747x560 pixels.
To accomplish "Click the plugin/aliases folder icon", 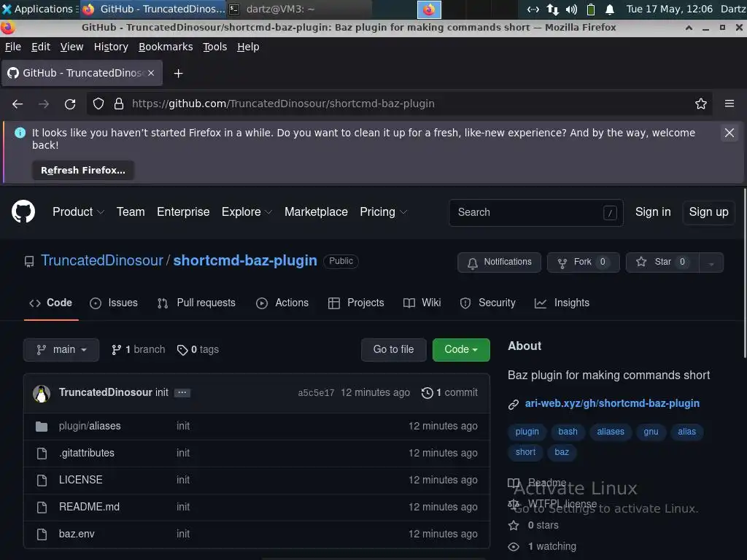I will click(42, 426).
